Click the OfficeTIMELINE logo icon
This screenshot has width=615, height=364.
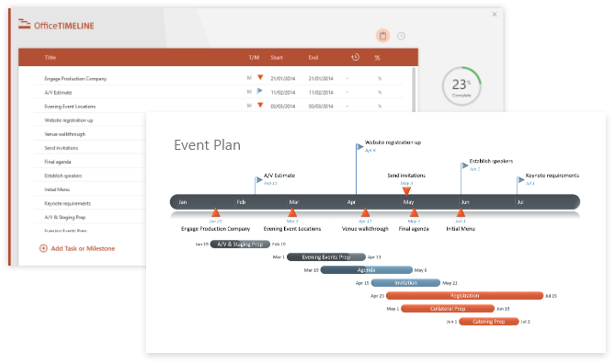[24, 25]
